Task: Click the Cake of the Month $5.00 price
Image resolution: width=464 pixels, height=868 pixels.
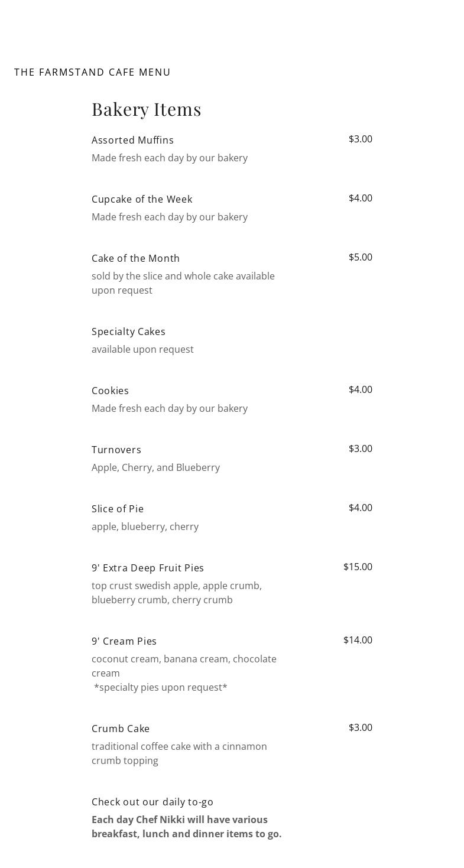Action: coord(360,257)
